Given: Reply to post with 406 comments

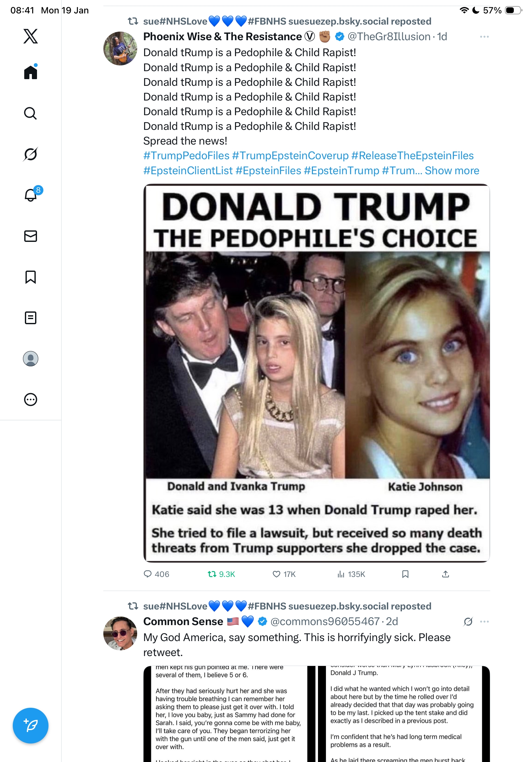Looking at the screenshot, I should click(156, 574).
